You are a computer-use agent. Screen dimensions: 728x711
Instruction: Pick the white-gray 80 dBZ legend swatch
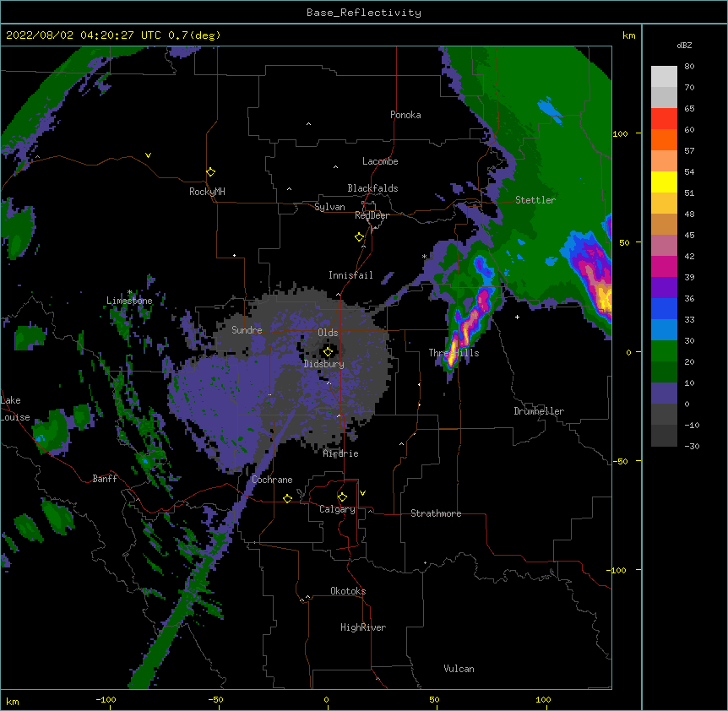[664, 76]
